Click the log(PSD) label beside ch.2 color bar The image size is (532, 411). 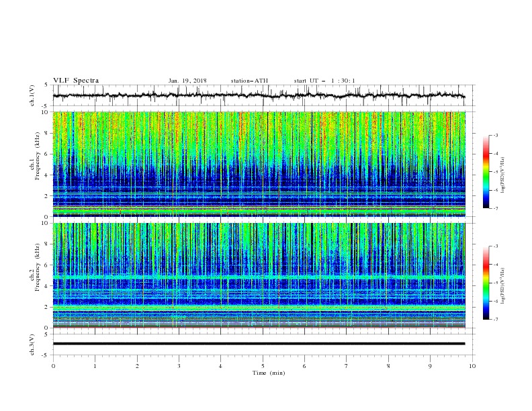click(x=503, y=285)
